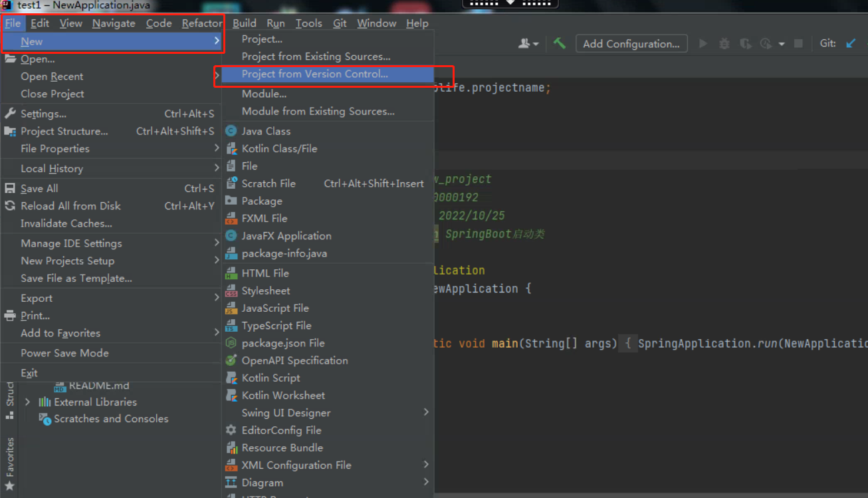This screenshot has height=498, width=868.
Task: Click the EditorConfig File gear icon
Action: coord(231,430)
